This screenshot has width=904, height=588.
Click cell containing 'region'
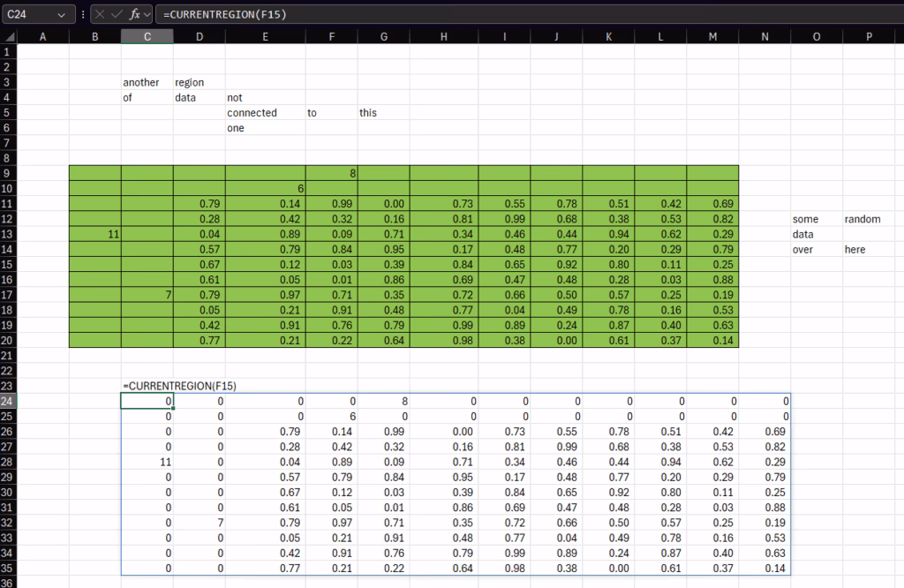[x=199, y=82]
